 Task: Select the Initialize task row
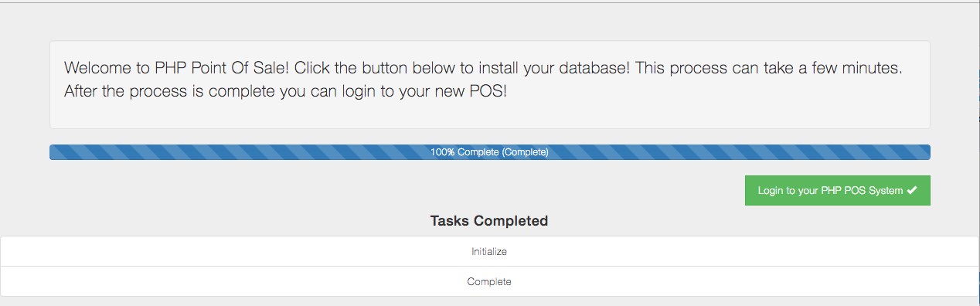tap(489, 251)
